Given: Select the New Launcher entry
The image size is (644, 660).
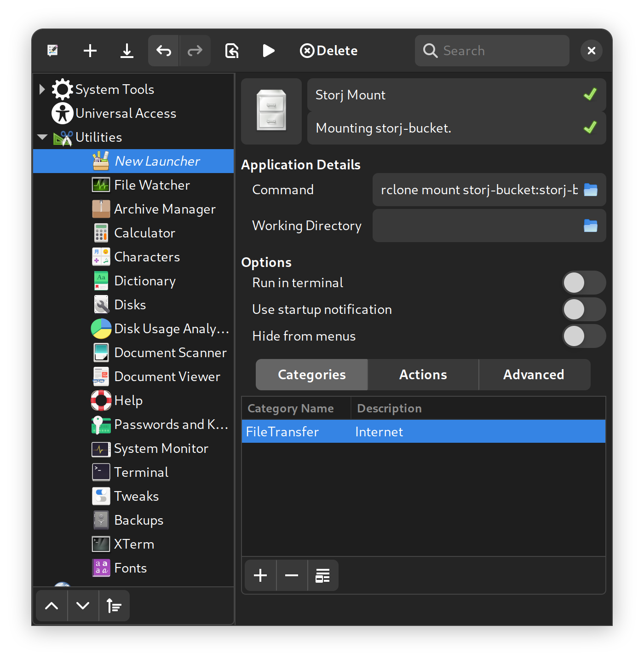Looking at the screenshot, I should [133, 161].
